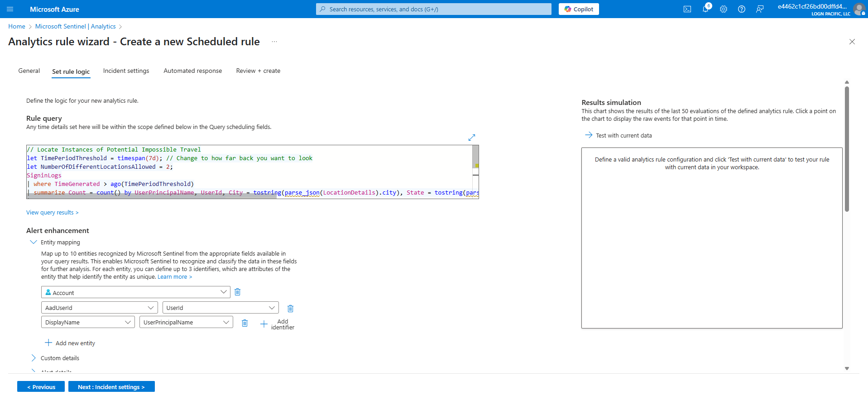Delete the AadUserId identifier row
The width and height of the screenshot is (868, 414).
click(290, 308)
